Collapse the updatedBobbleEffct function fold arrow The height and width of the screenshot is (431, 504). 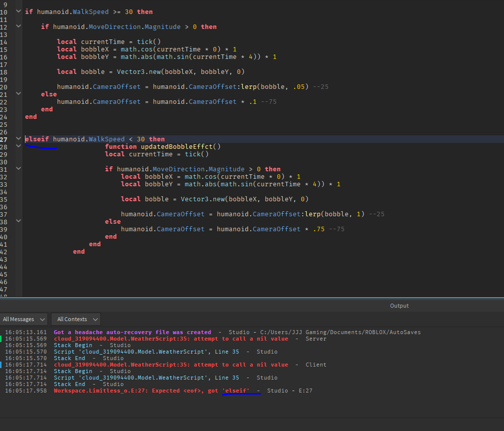[18, 146]
